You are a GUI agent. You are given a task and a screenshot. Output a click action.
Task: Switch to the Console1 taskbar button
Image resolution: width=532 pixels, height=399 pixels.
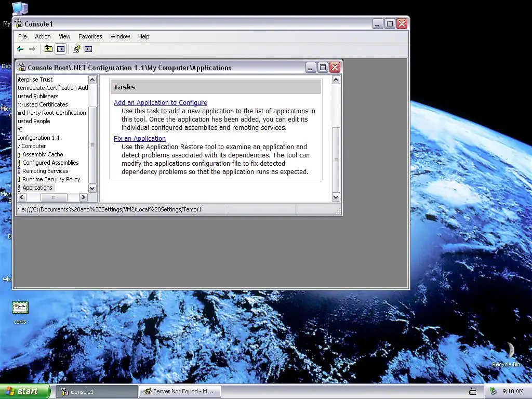[x=97, y=392]
